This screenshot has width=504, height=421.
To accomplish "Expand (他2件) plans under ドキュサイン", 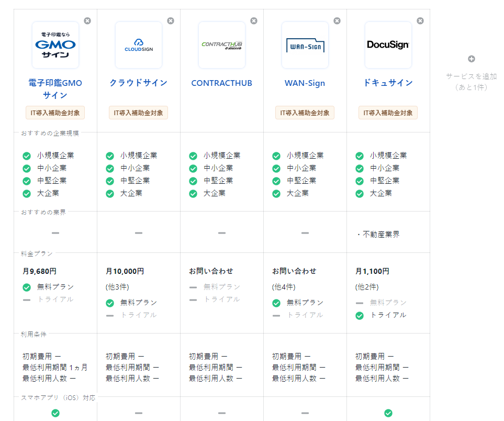I will [x=367, y=287].
